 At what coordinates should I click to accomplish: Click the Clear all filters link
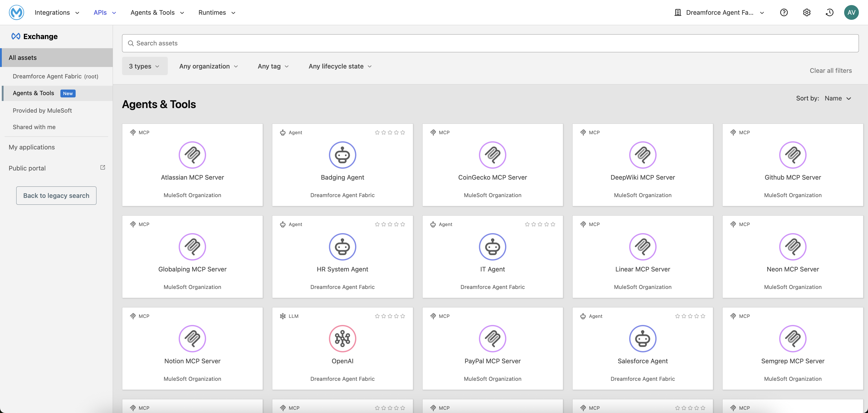coord(830,71)
